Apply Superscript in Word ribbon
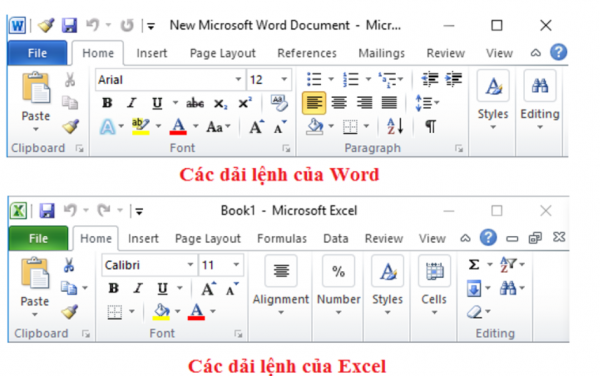This screenshot has width=600, height=376. click(x=245, y=103)
